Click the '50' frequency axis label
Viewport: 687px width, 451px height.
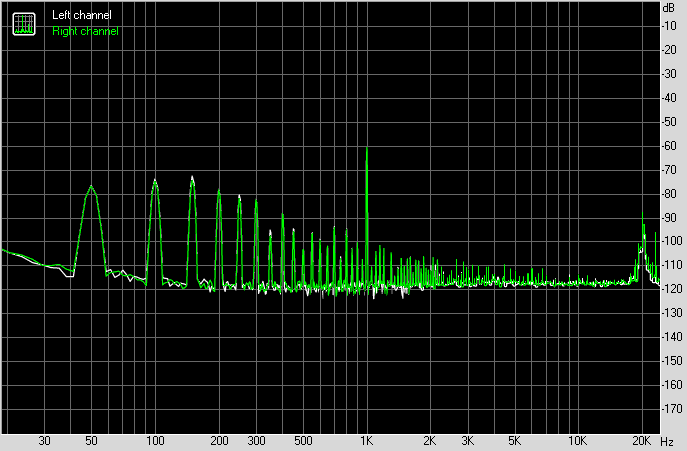pyautogui.click(x=91, y=441)
